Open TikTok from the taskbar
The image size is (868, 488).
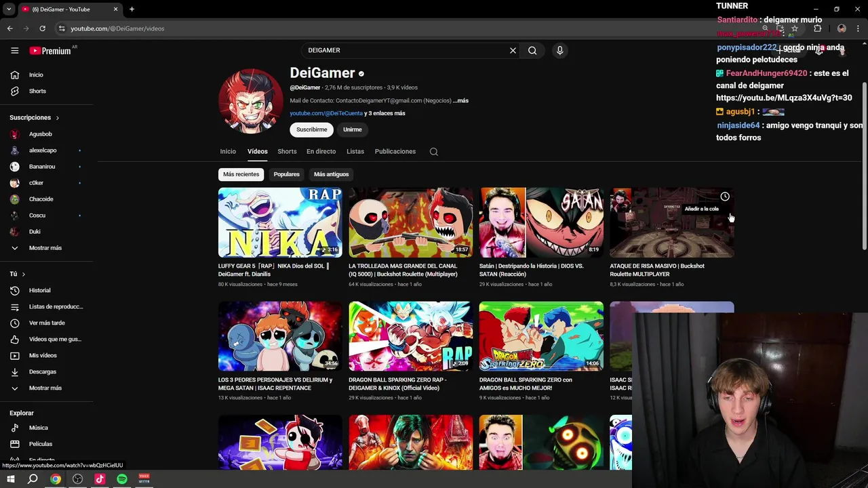100,479
